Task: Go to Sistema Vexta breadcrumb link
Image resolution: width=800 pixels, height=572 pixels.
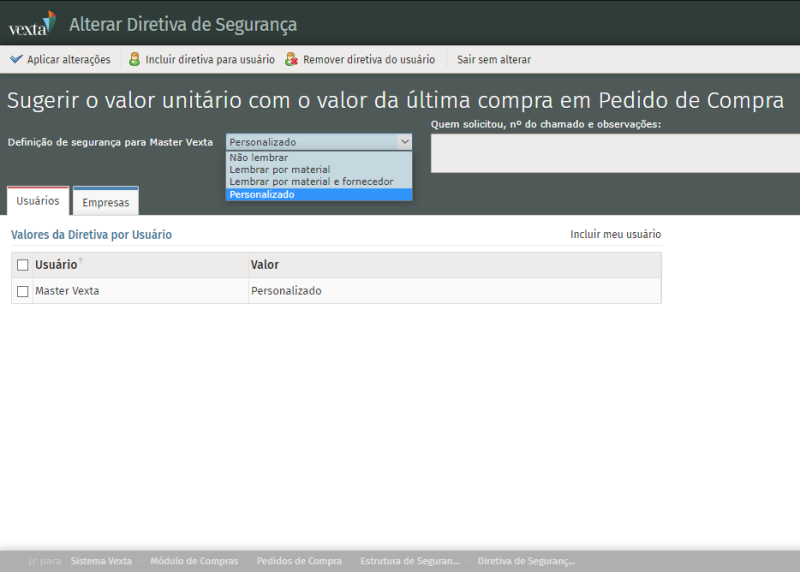Action: 101,561
